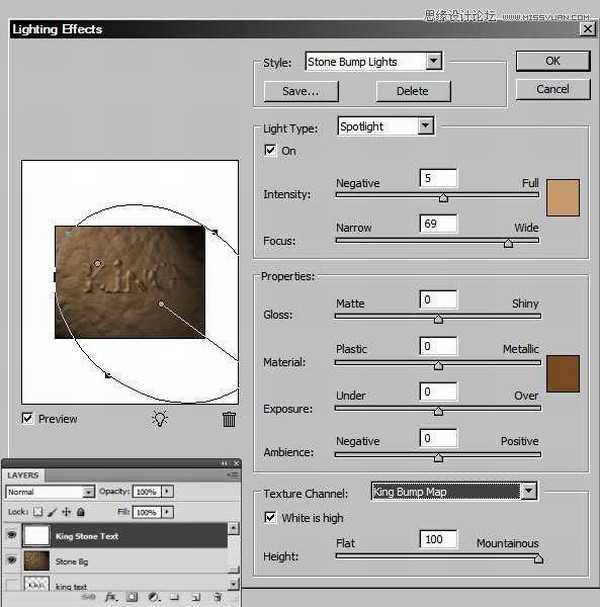Select the Layers panel tab
This screenshot has height=607, width=600.
[23, 475]
